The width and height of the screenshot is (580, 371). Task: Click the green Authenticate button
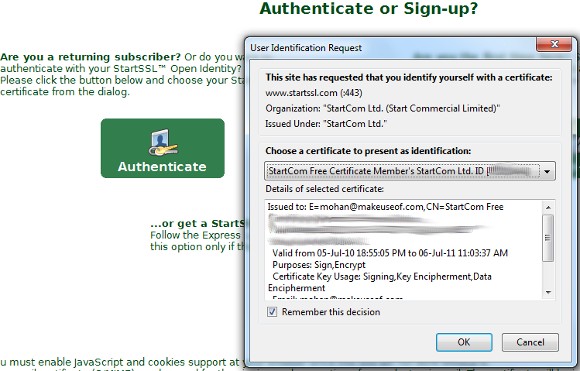click(162, 148)
